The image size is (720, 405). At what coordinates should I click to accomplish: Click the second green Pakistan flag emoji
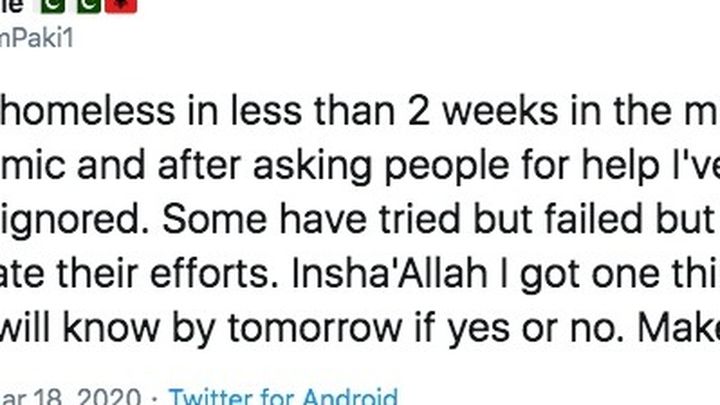[88, 6]
